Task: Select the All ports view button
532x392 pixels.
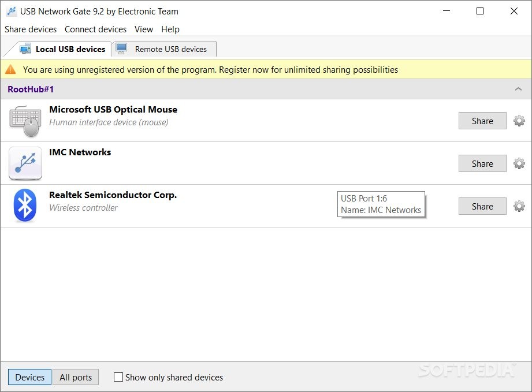Action: coord(76,377)
